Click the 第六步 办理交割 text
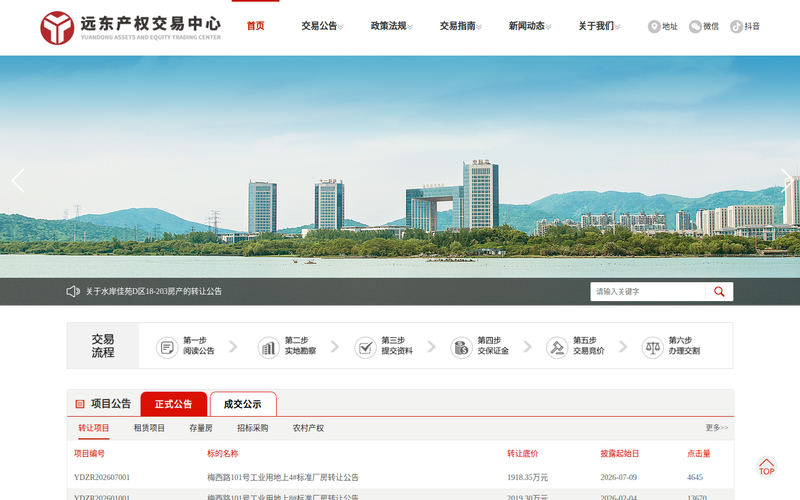The width and height of the screenshot is (800, 500). (x=684, y=345)
